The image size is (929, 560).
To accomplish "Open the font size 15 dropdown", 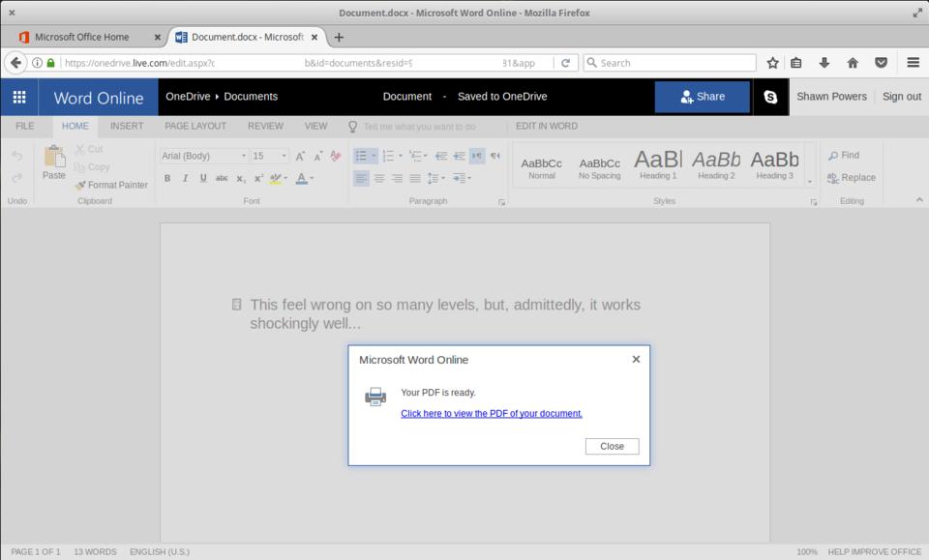I will pyautogui.click(x=284, y=156).
